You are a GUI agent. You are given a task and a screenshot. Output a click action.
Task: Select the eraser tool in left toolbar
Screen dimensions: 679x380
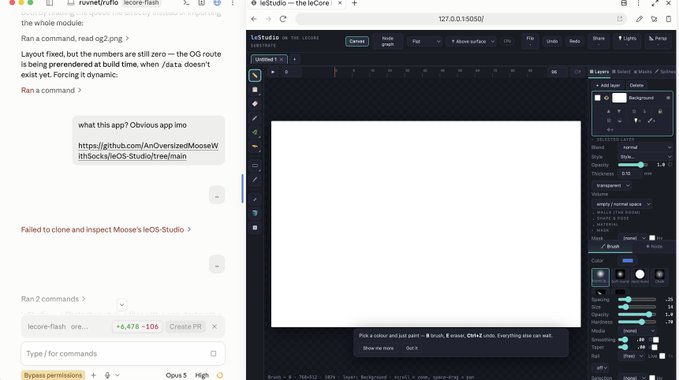click(255, 104)
